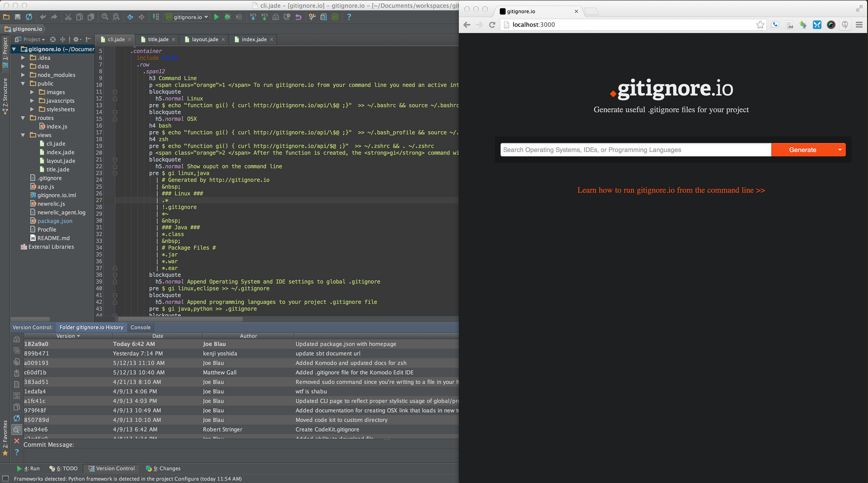Image resolution: width=868 pixels, height=483 pixels.
Task: Click the orange Generate button
Action: coord(802,150)
